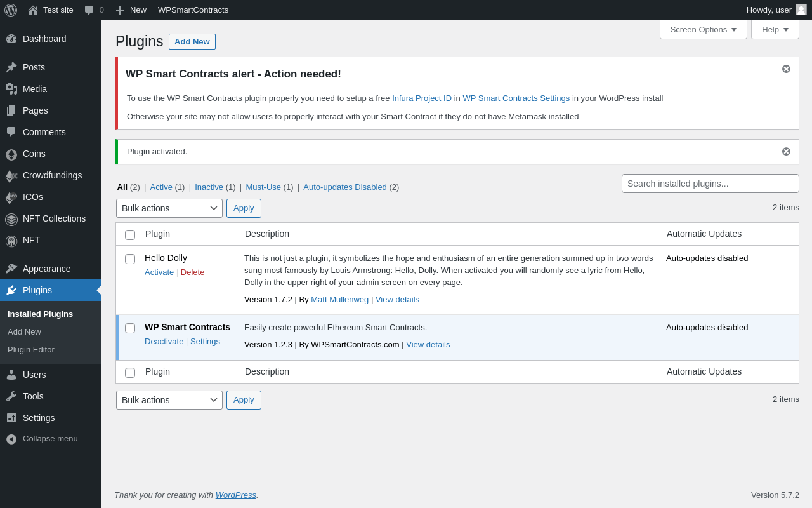Select Installed Plugins submenu item
Screen dimensions: 812x508
40,314
